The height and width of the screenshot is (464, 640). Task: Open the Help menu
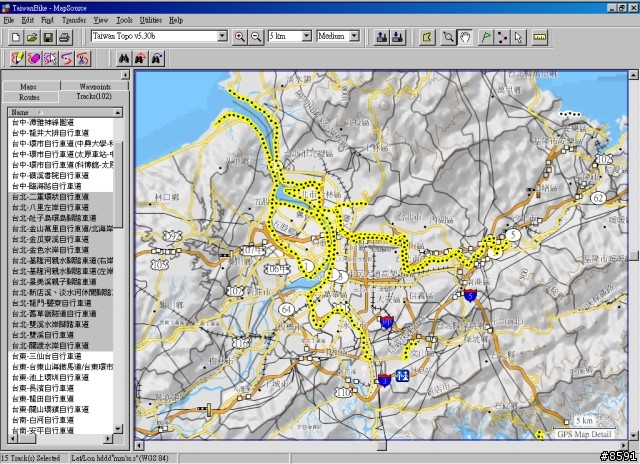[176, 20]
